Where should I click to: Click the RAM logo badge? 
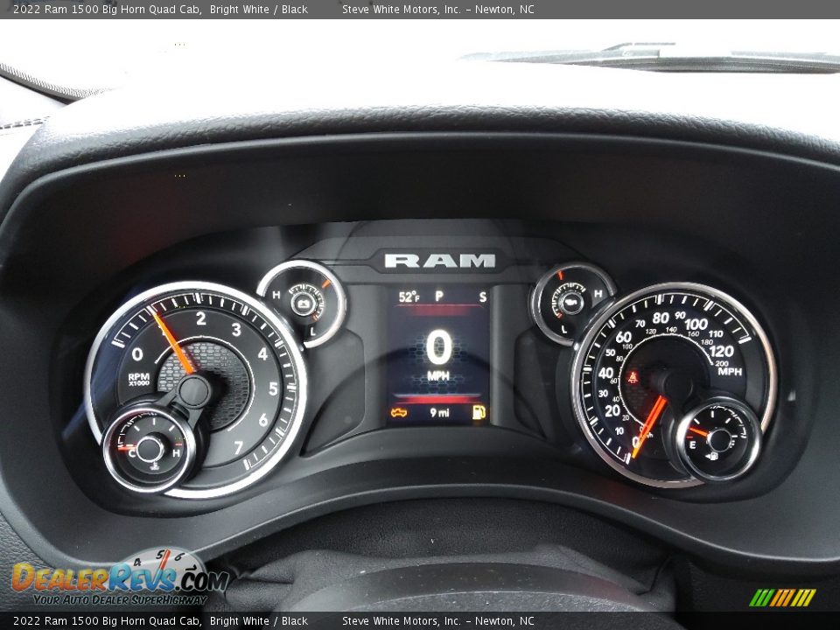pos(440,261)
